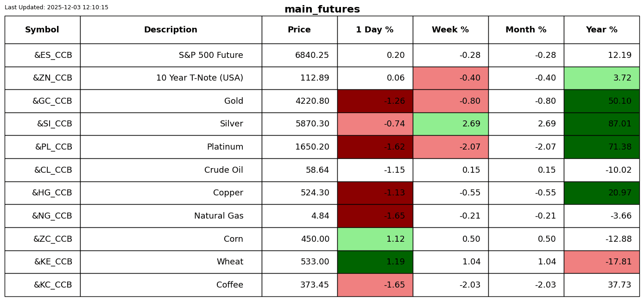Click the 1 Day % column header
Screen dimensions: 644x301
[x=375, y=30]
